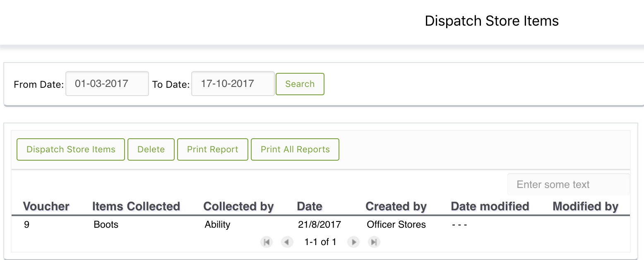Image resolution: width=644 pixels, height=260 pixels.
Task: Select the voucher 9 Boots row
Action: pyautogui.click(x=321, y=225)
